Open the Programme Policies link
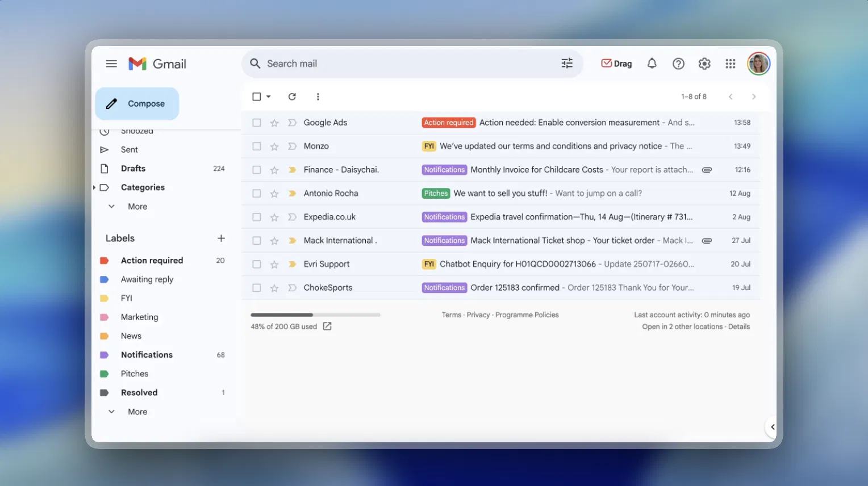The width and height of the screenshot is (868, 486). [527, 315]
